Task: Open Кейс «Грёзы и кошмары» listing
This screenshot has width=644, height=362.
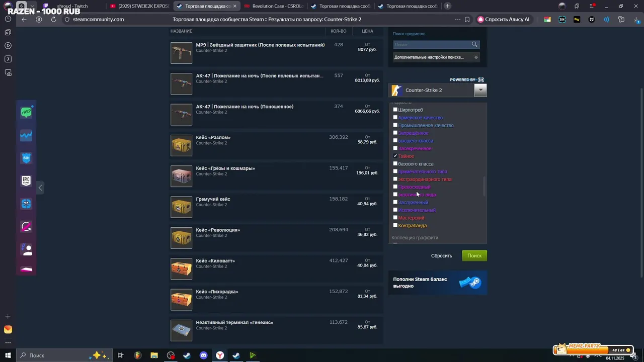Action: (x=276, y=176)
